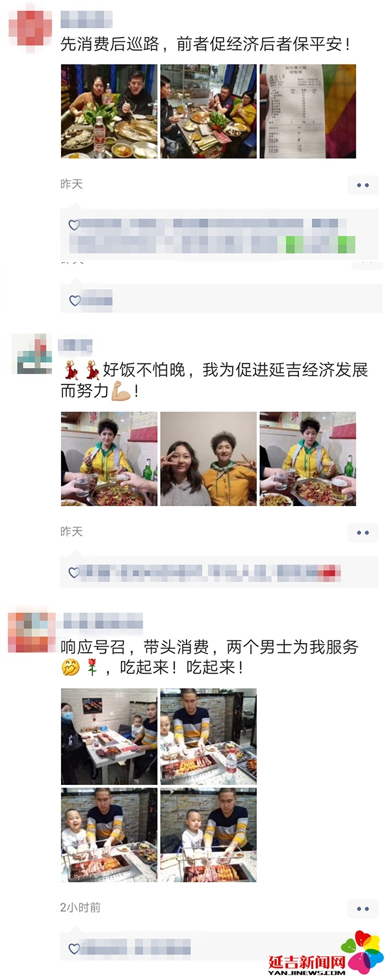Open blurred username of third poster
This screenshot has width=390, height=980.
point(103,621)
